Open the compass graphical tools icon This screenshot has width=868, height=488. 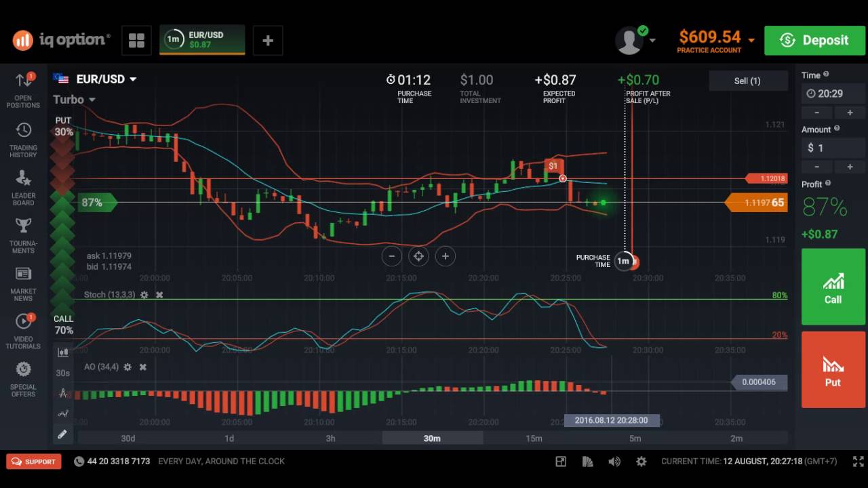[63, 393]
